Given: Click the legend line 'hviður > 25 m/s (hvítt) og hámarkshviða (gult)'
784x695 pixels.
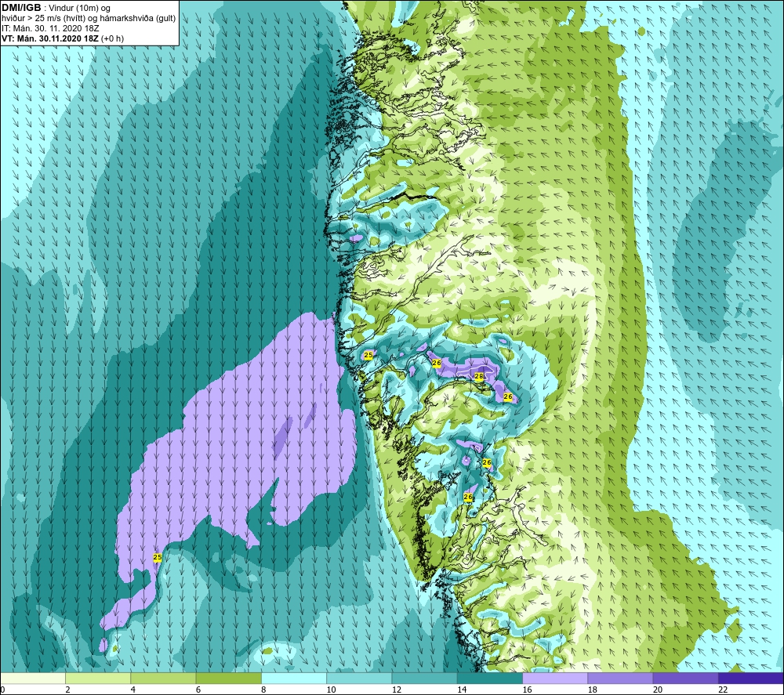Looking at the screenshot, I should 89,19.
